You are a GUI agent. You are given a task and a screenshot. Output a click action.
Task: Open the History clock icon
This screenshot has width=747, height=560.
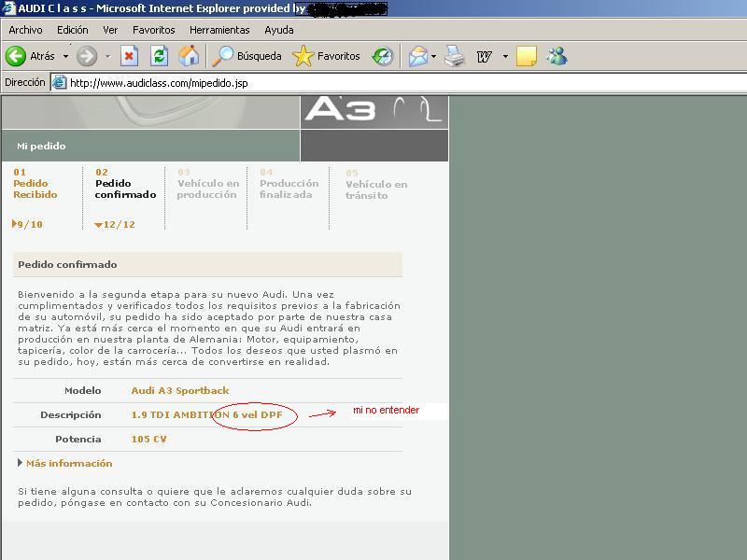(383, 56)
